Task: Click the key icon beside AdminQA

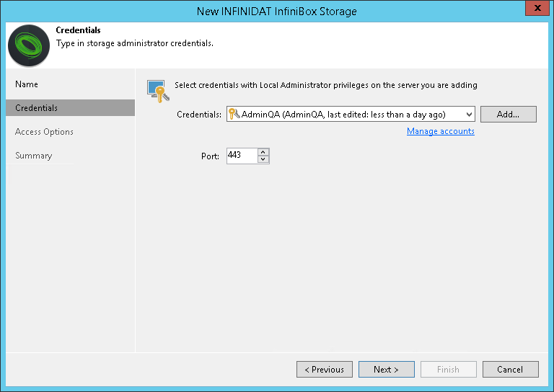Action: click(x=234, y=114)
